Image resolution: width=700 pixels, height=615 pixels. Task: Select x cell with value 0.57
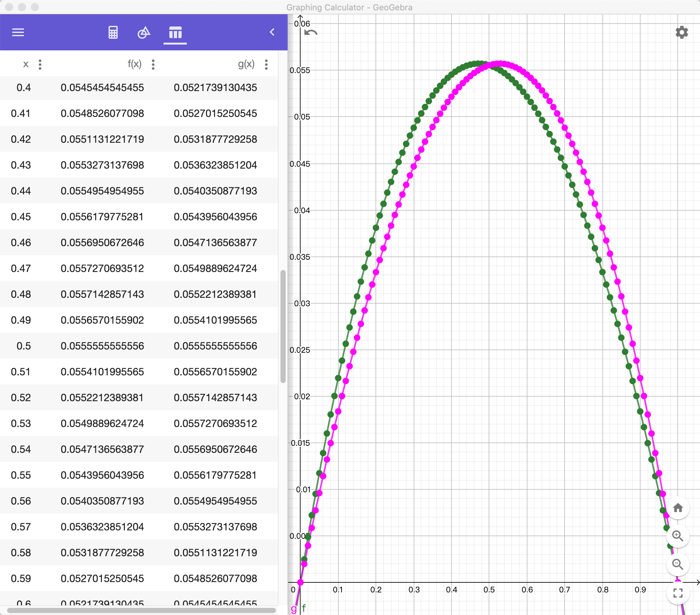21,527
